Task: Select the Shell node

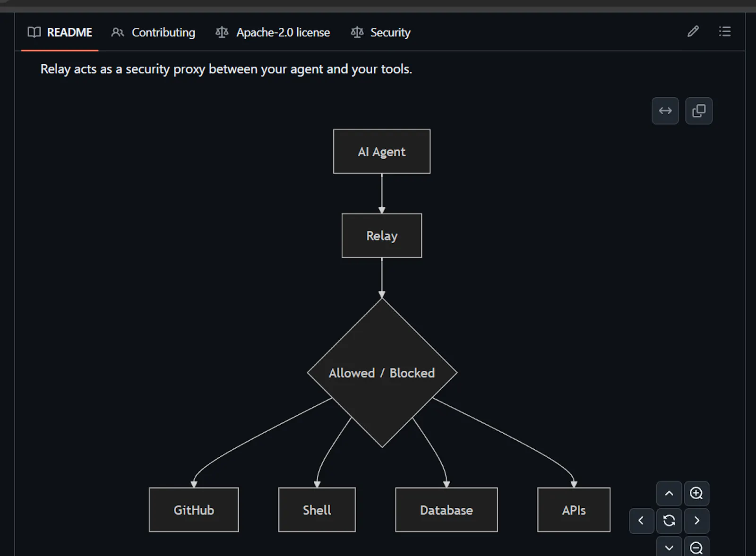Action: 317,510
